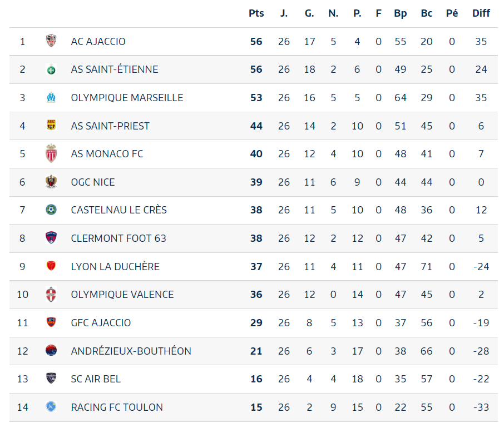The width and height of the screenshot is (504, 428).
Task: Select the AS Saint-Priest team badge
Action: tap(51, 126)
